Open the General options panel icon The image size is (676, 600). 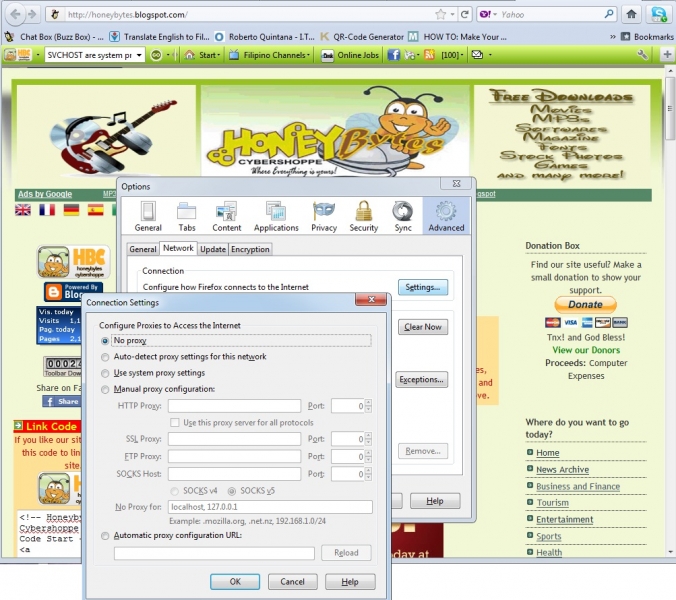click(x=148, y=215)
